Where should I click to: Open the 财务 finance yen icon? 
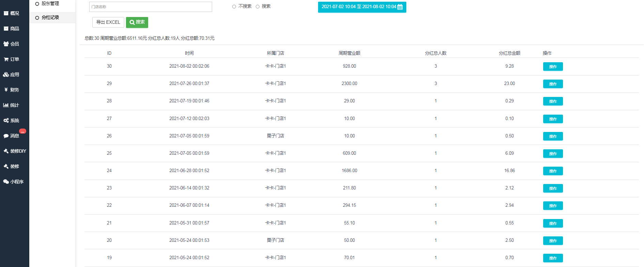6,90
